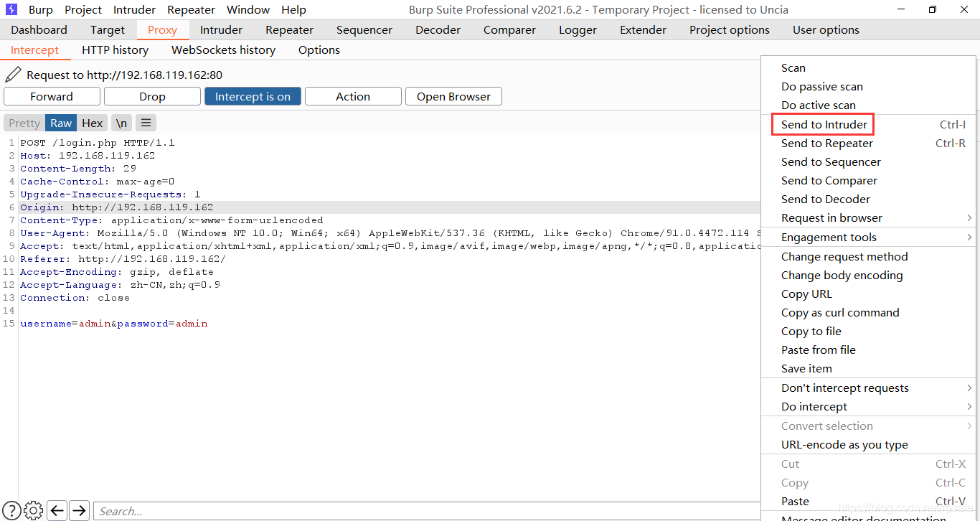The width and height of the screenshot is (980, 521).
Task: Open the Proxy Options sub-tab
Action: pyautogui.click(x=319, y=50)
